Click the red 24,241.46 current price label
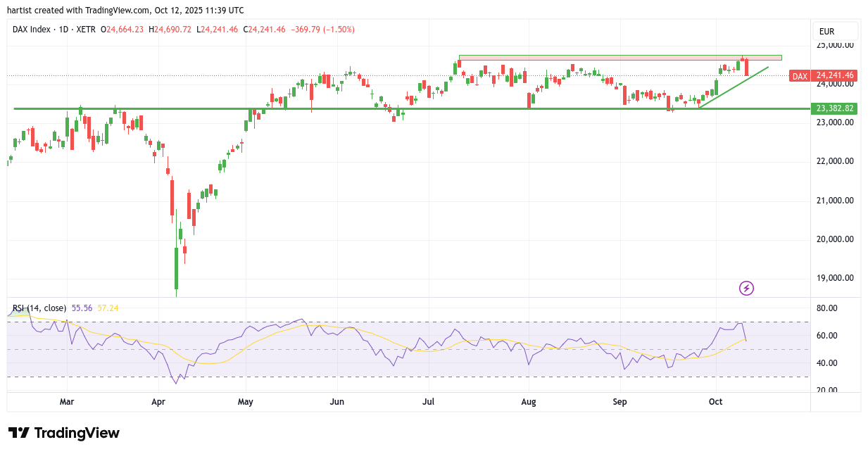This screenshot has width=868, height=454. click(834, 76)
